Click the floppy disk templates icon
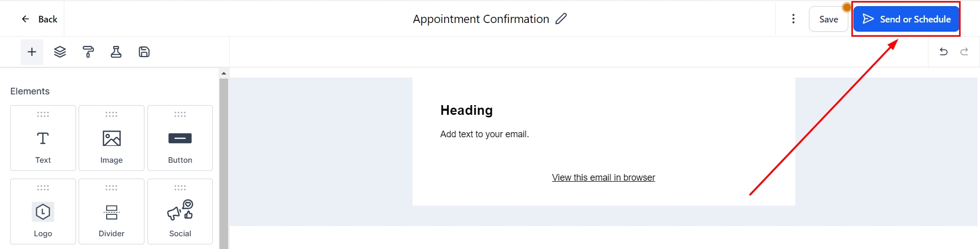This screenshot has height=249, width=980. pyautogui.click(x=144, y=52)
